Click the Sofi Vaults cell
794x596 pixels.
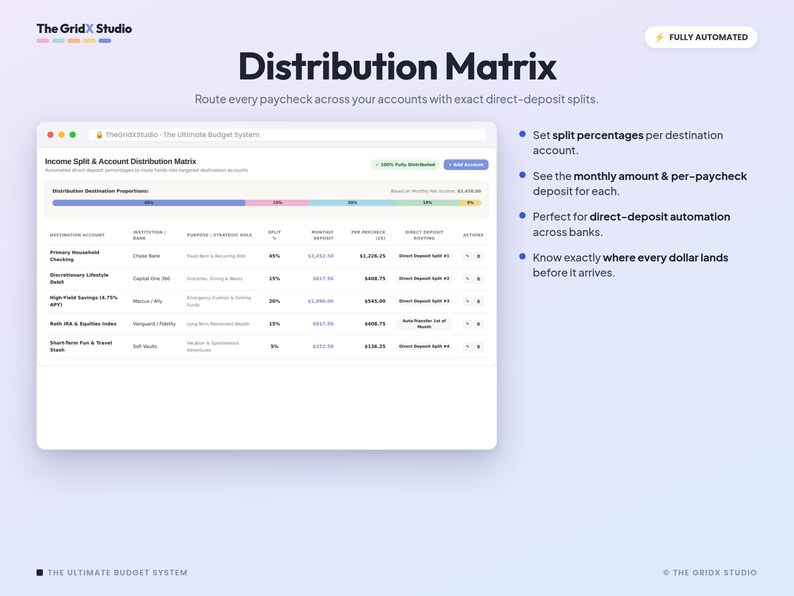(145, 346)
